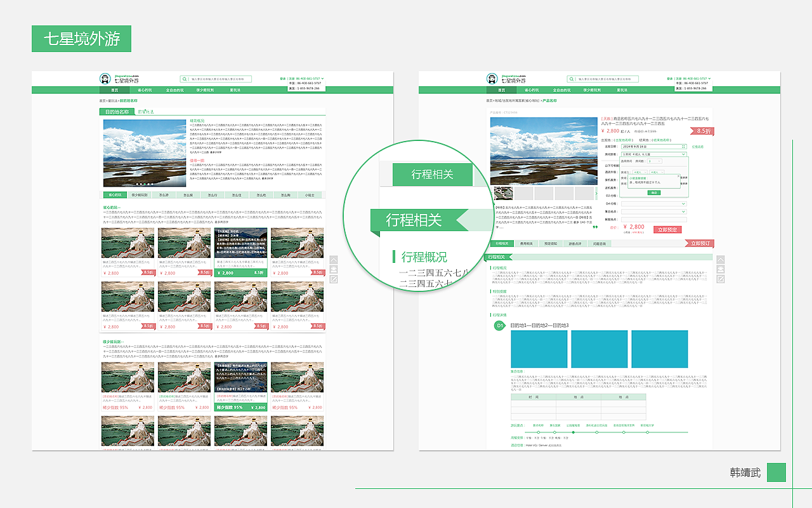Click the panda logo on the destination page

105,79
